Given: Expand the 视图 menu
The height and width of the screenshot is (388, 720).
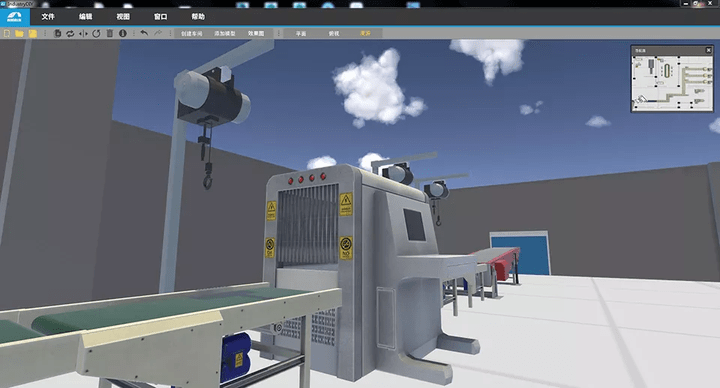Looking at the screenshot, I should coord(123,17).
